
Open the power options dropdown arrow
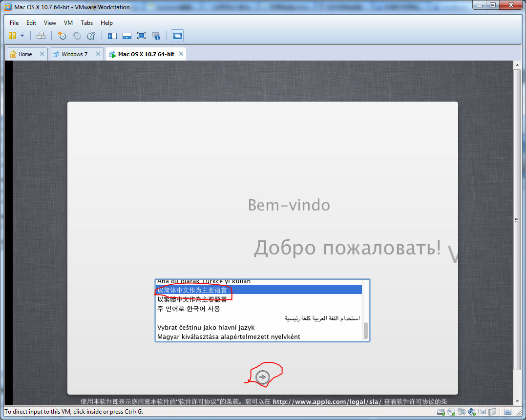click(x=22, y=36)
